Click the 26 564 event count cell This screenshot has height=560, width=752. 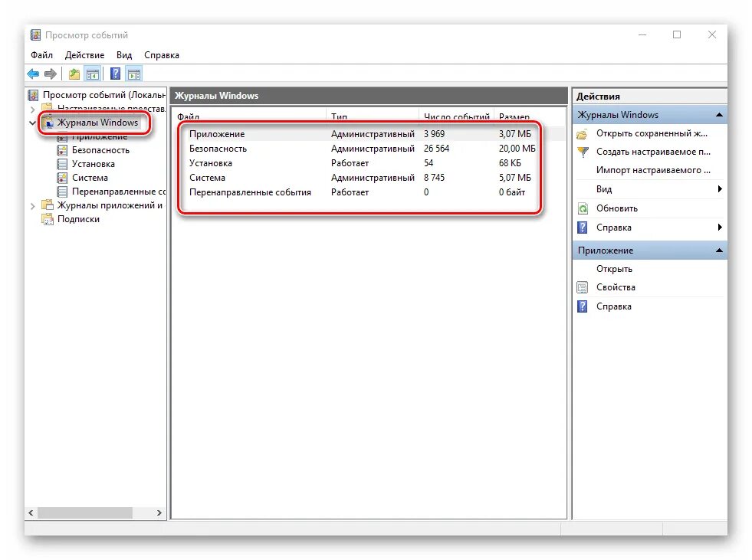click(x=436, y=149)
